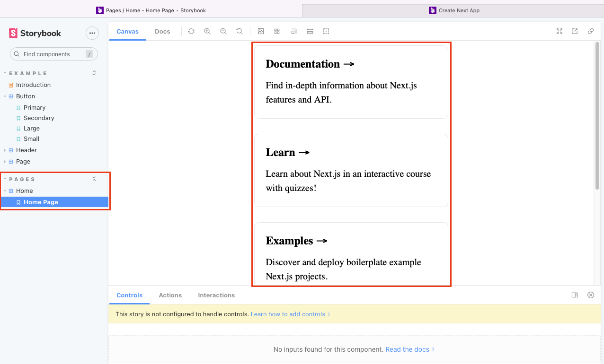Collapse the Button component tree
The width and height of the screenshot is (604, 364).
coord(26,96)
